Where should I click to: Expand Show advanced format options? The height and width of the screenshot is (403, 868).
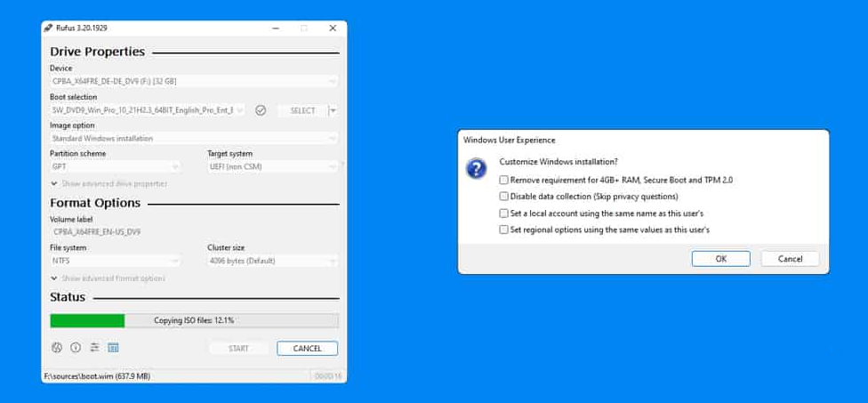click(108, 278)
